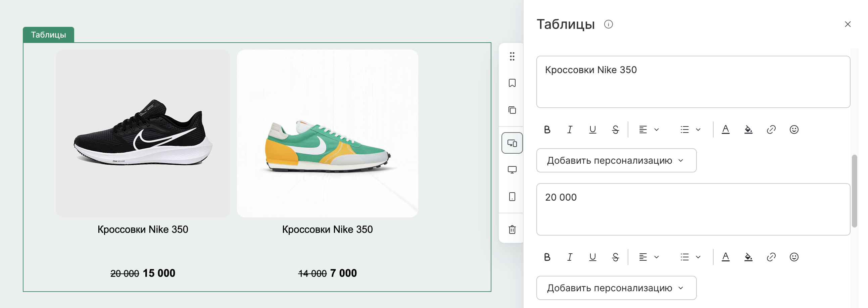The width and height of the screenshot is (868, 308).
Task: Click the block drag handle dots icon
Action: 512,56
